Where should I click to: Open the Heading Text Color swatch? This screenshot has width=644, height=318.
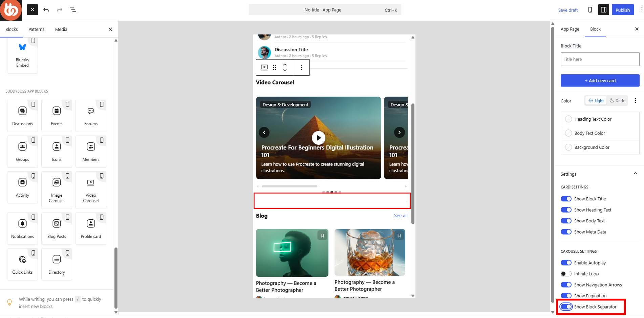coord(600,119)
